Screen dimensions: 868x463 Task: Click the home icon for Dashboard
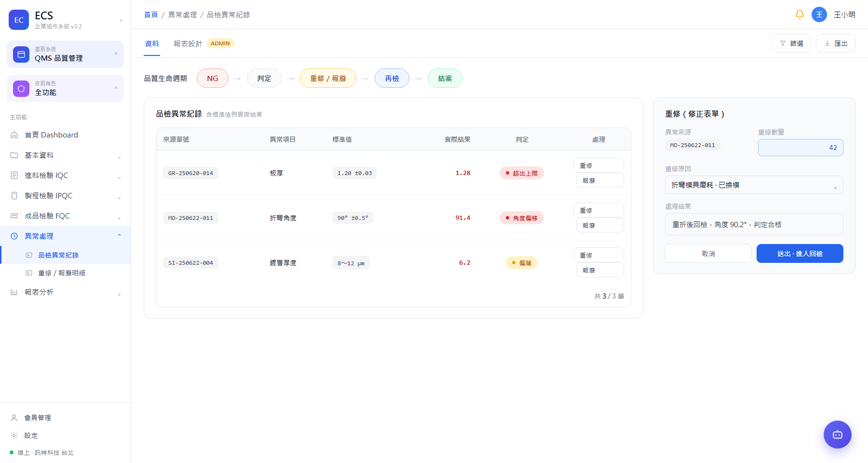(14, 135)
